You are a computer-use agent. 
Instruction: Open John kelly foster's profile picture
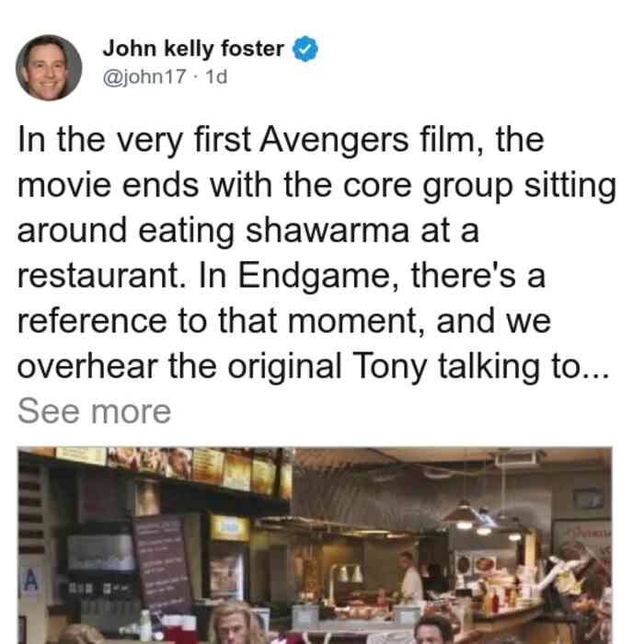[x=49, y=68]
